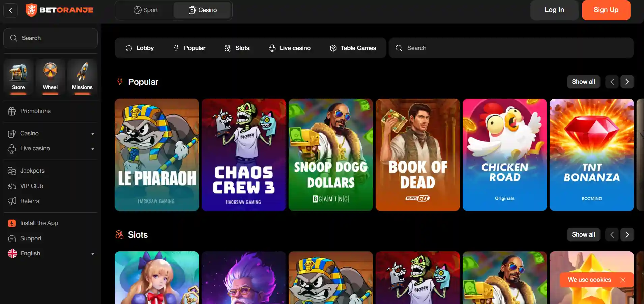The image size is (644, 304).
Task: Focus the sidebar Search field
Action: (51, 38)
